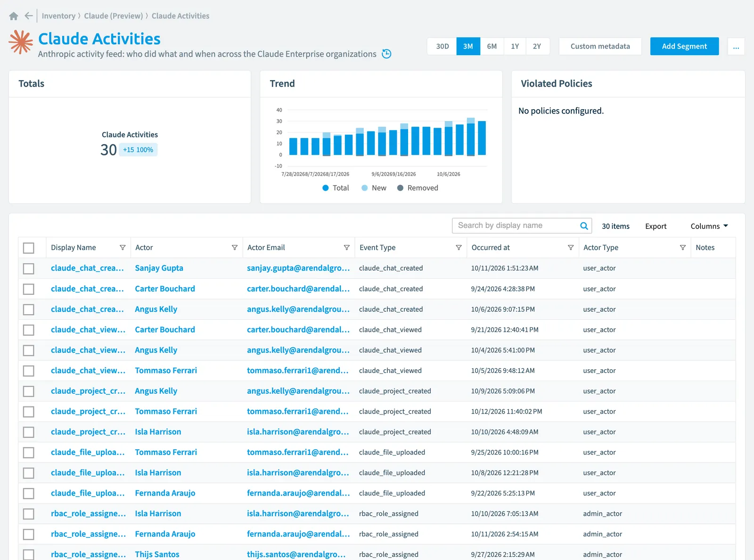Go to the home page icon
Image resolution: width=754 pixels, height=560 pixels.
[14, 16]
